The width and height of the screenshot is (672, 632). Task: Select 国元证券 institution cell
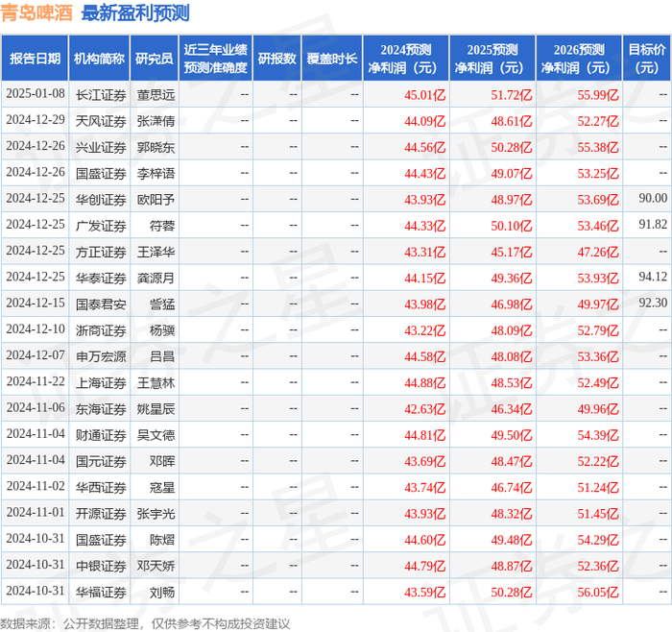101,461
